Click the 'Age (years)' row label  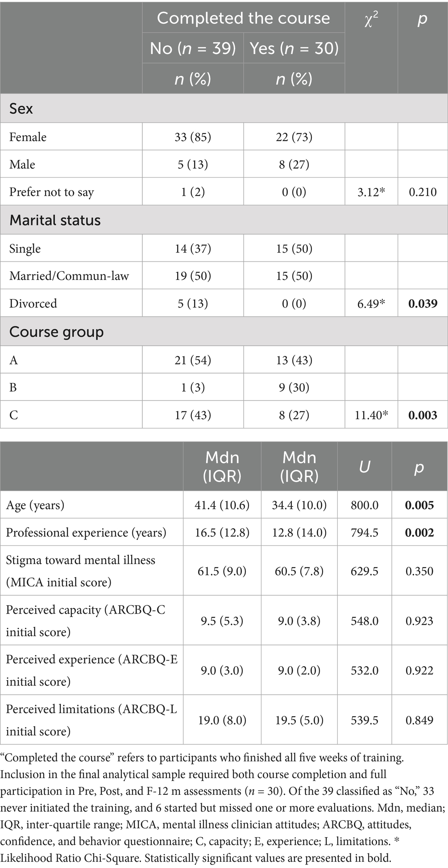[35, 505]
